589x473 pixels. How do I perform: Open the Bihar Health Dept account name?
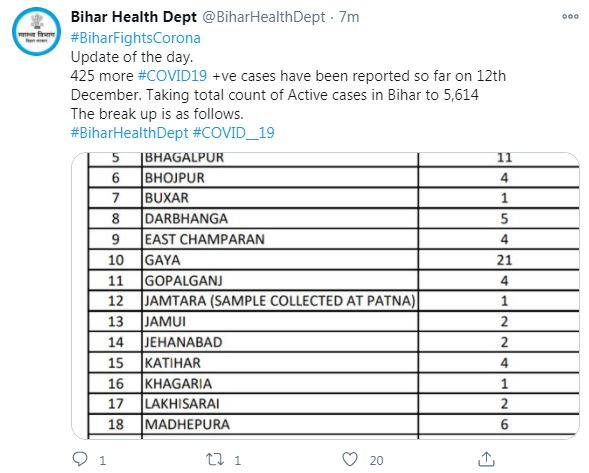(134, 17)
